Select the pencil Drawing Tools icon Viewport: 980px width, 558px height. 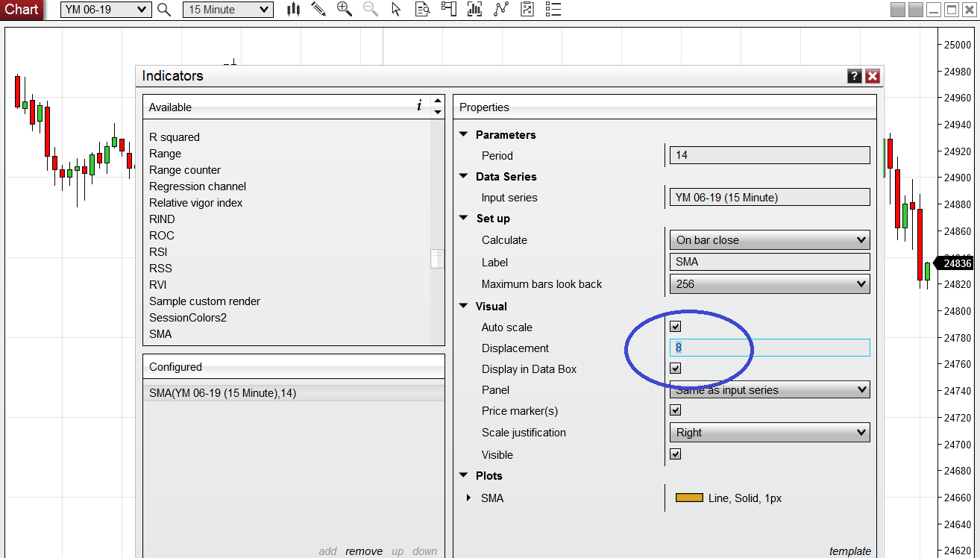[318, 10]
